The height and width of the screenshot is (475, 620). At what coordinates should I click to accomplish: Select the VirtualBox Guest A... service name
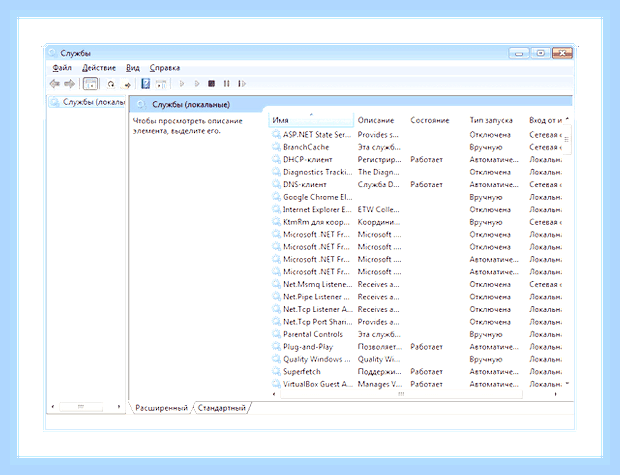coord(318,384)
